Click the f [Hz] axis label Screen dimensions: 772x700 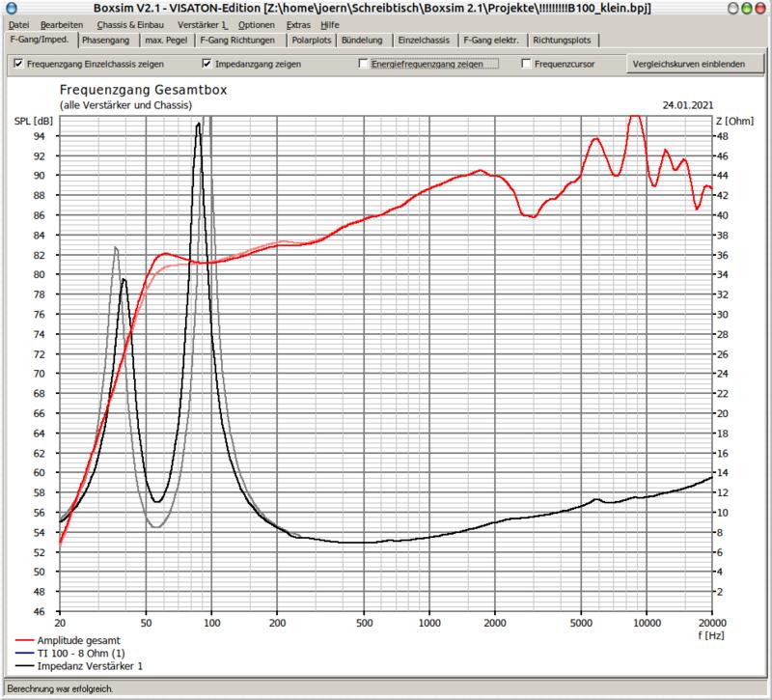click(x=711, y=635)
